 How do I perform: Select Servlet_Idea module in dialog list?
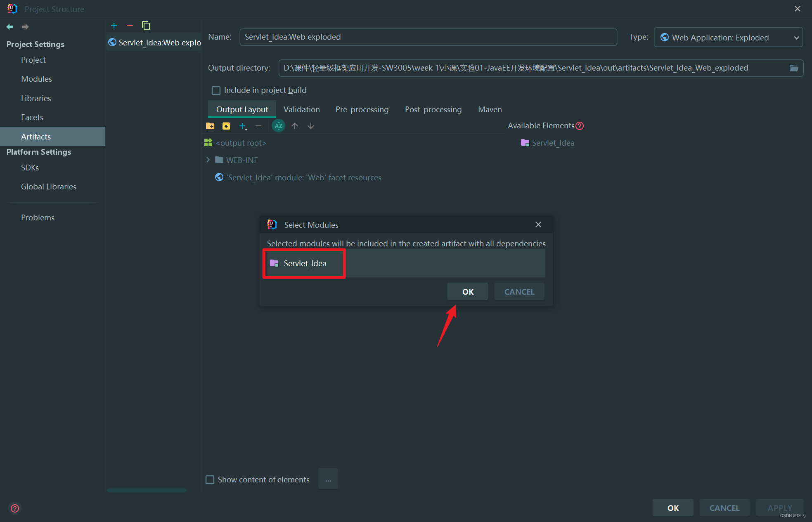[x=406, y=263]
